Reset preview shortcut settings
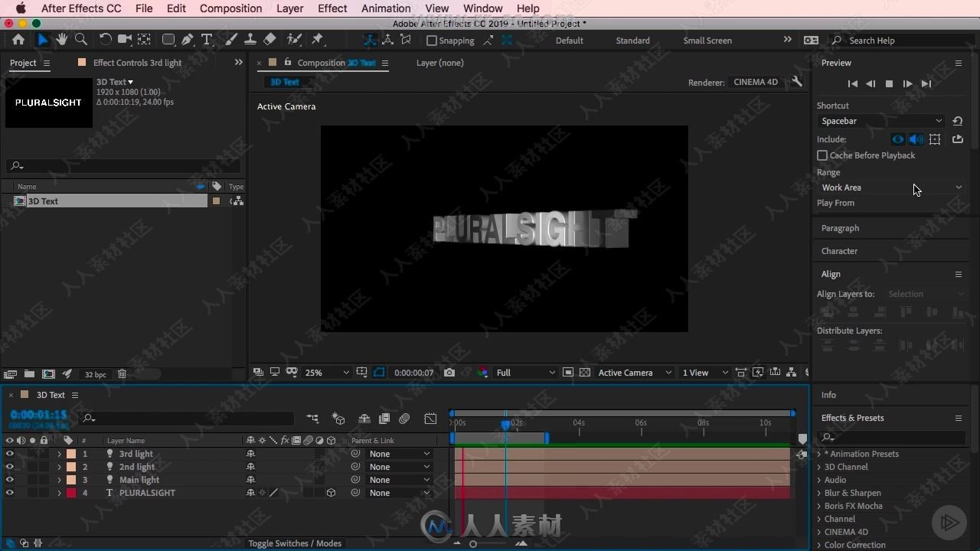Screen dimensions: 980x551 point(958,121)
